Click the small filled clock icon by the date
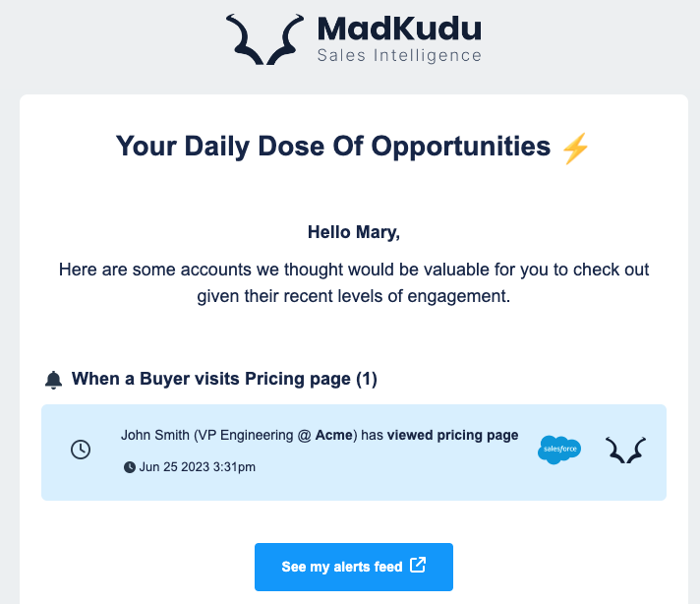The height and width of the screenshot is (604, 700). click(130, 467)
